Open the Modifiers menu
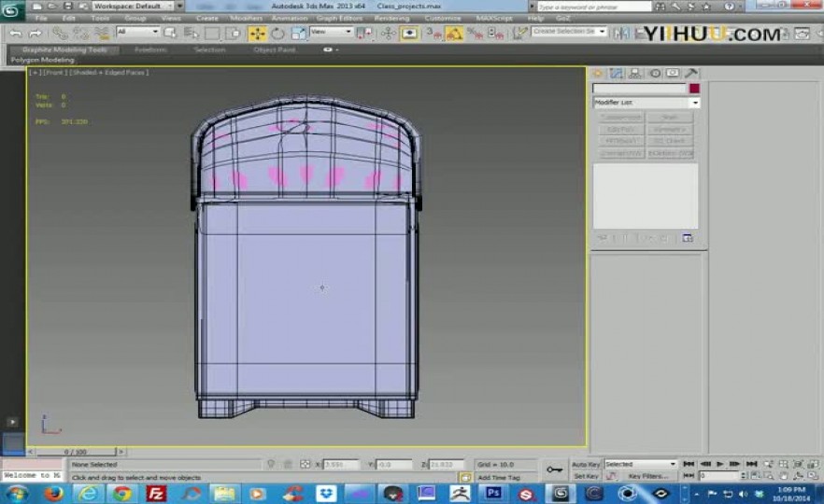 pyautogui.click(x=246, y=18)
